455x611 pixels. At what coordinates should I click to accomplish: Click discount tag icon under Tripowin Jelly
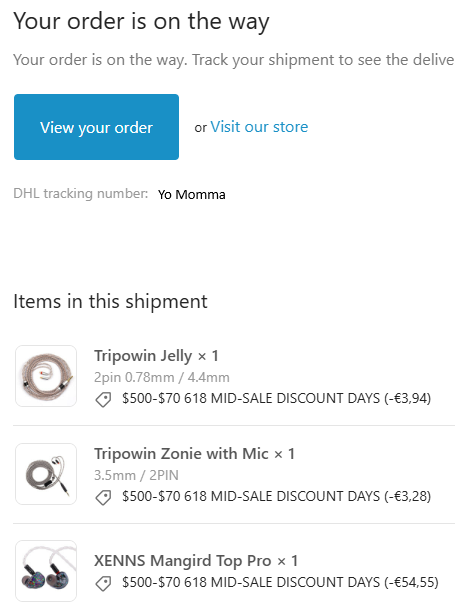[x=103, y=399]
